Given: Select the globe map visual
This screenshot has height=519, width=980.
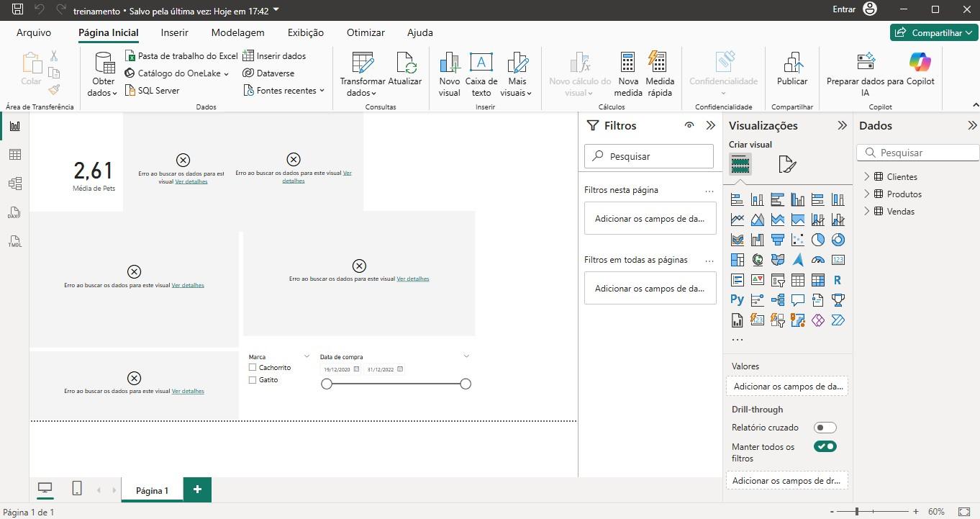Looking at the screenshot, I should (x=758, y=260).
